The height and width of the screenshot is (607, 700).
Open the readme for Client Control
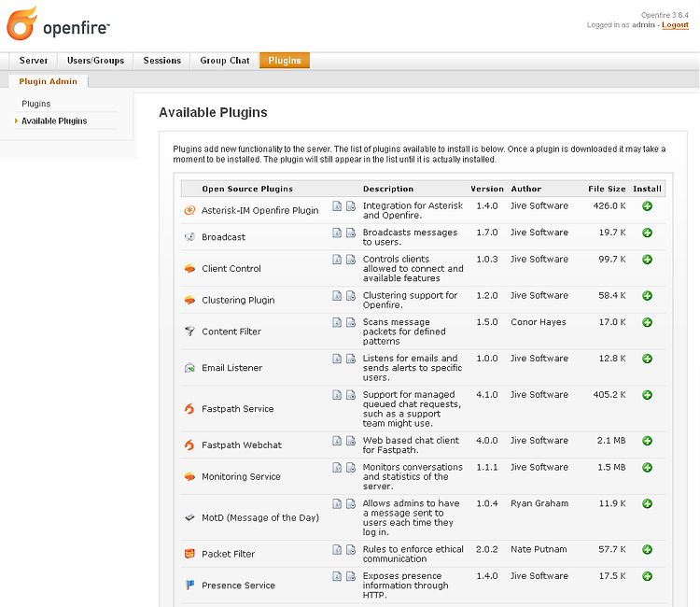click(337, 260)
